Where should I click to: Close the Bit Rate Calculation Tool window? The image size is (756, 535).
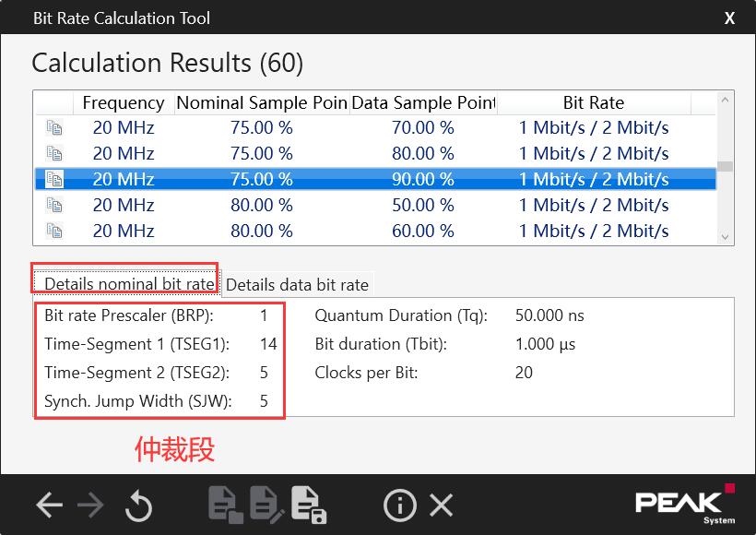[x=729, y=18]
